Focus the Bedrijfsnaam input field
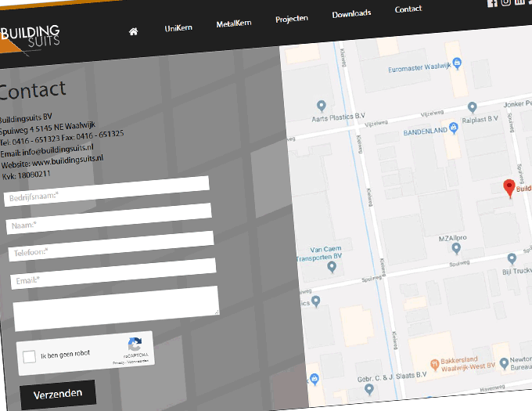532x411 pixels. (106, 190)
